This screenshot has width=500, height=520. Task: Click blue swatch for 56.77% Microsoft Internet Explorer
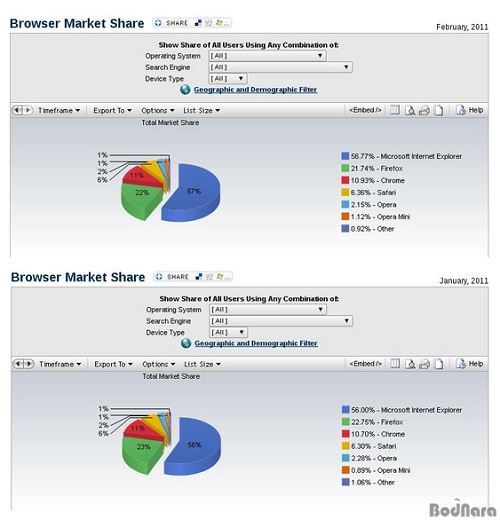click(x=345, y=156)
